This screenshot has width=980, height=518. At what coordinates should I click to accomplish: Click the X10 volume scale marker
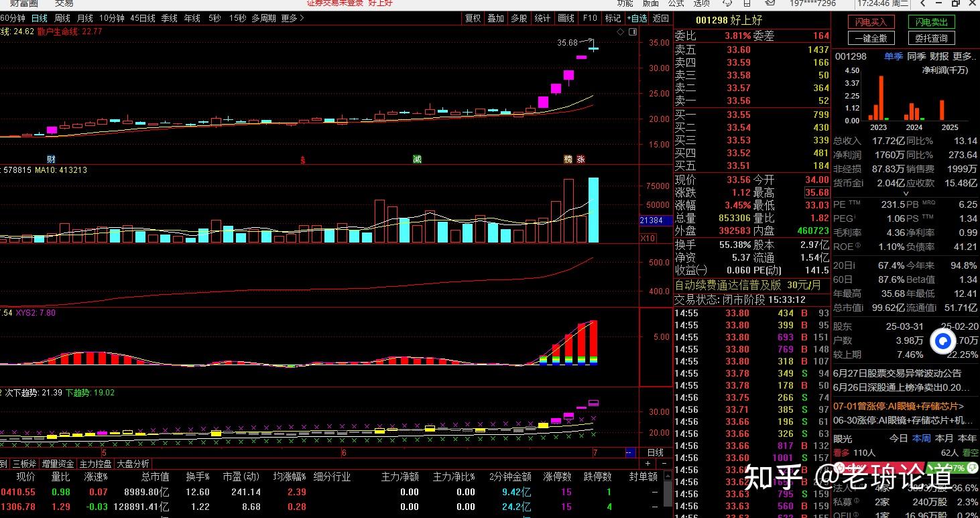tap(648, 238)
